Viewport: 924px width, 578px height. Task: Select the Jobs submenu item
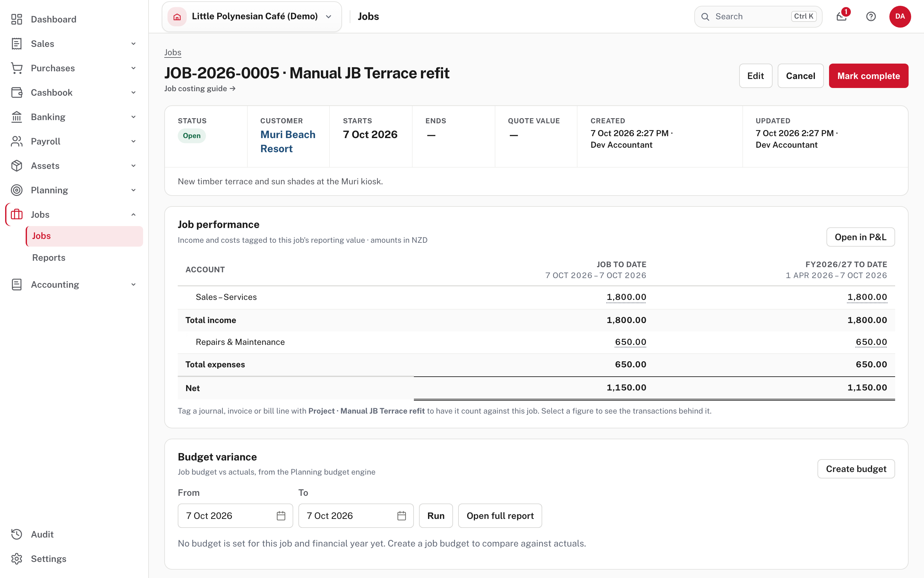(84, 236)
